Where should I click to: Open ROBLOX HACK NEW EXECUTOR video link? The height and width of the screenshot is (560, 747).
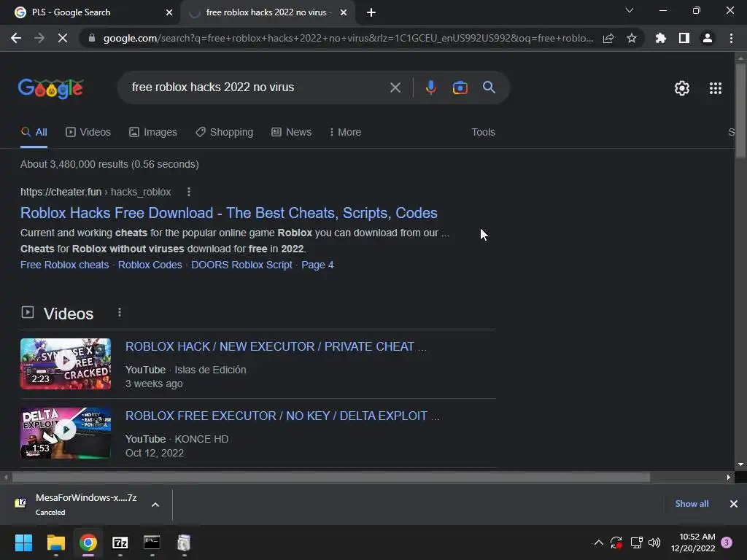pos(276,346)
